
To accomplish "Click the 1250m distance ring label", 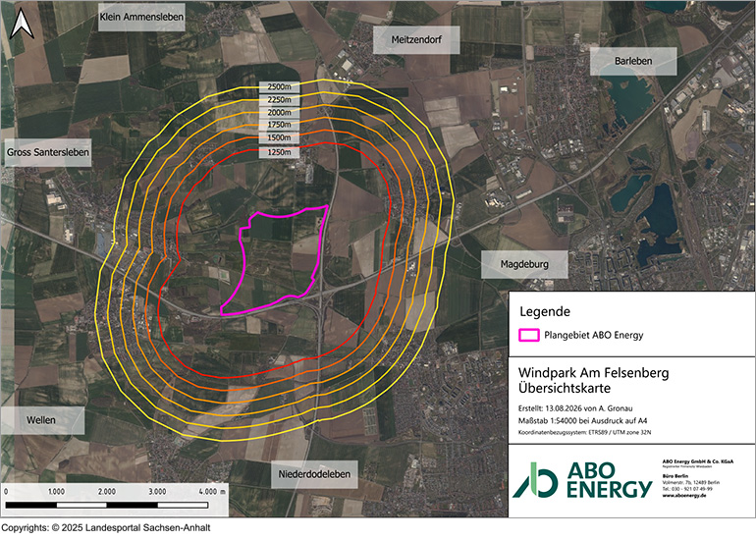I will pyautogui.click(x=279, y=152).
